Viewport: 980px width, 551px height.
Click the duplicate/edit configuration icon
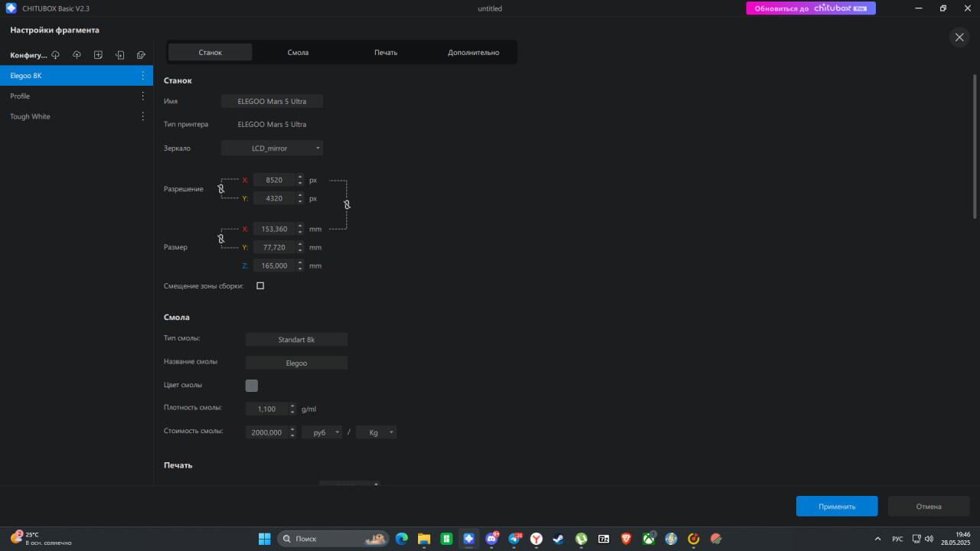click(x=141, y=55)
